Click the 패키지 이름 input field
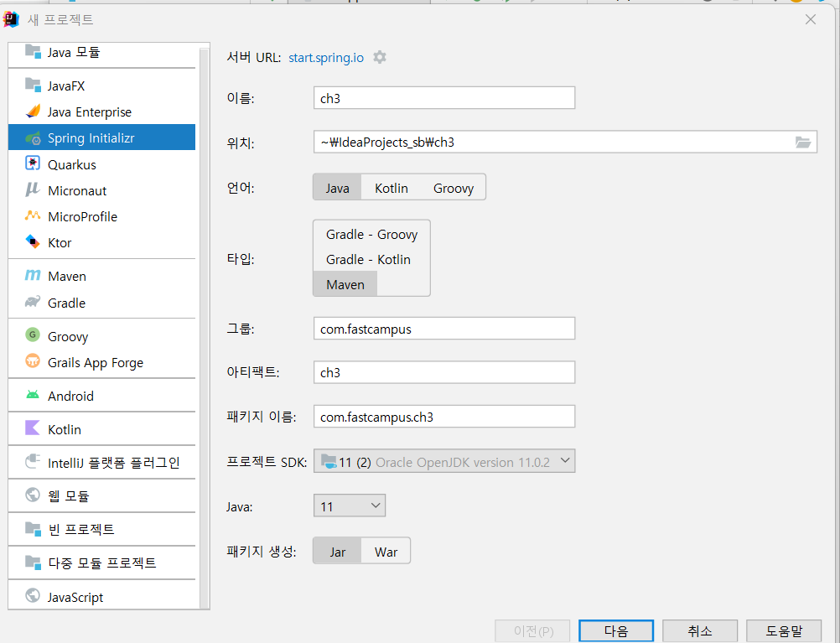 444,417
